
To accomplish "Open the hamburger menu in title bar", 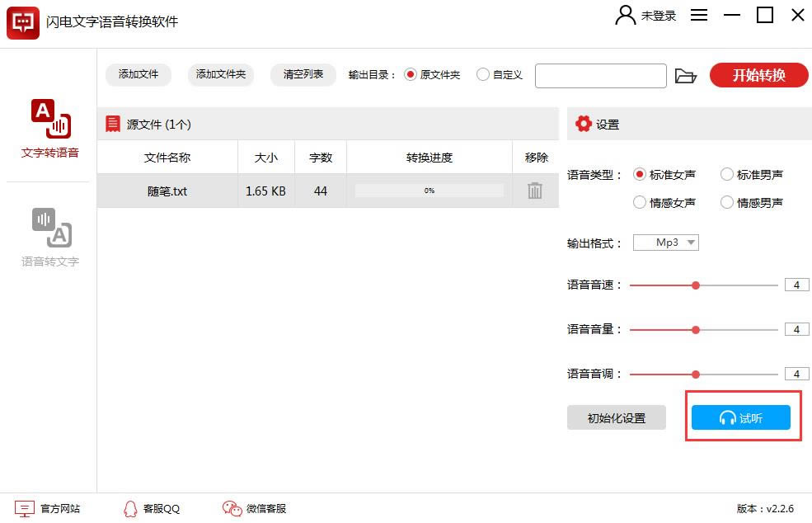I will pos(698,15).
